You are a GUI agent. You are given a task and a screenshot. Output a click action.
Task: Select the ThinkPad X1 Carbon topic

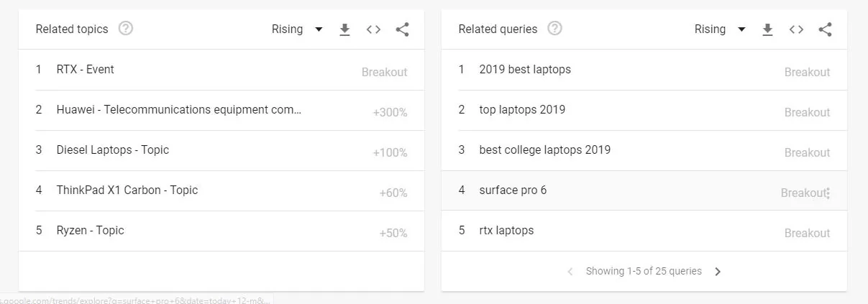point(127,190)
